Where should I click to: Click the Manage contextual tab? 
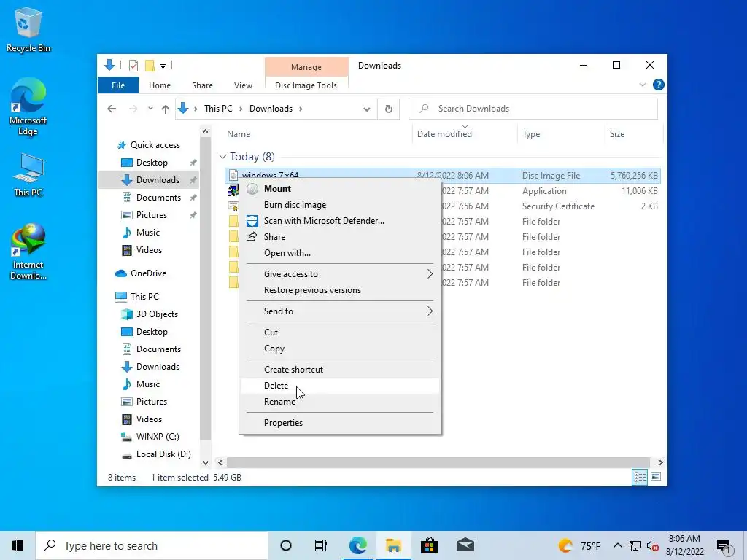pyautogui.click(x=306, y=67)
